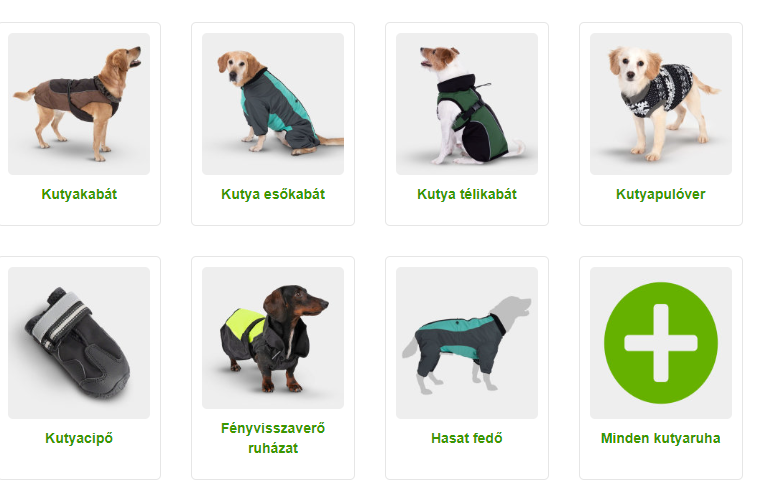The width and height of the screenshot is (759, 481).
Task: Click the Hasat fedő card background
Action: (x=467, y=465)
